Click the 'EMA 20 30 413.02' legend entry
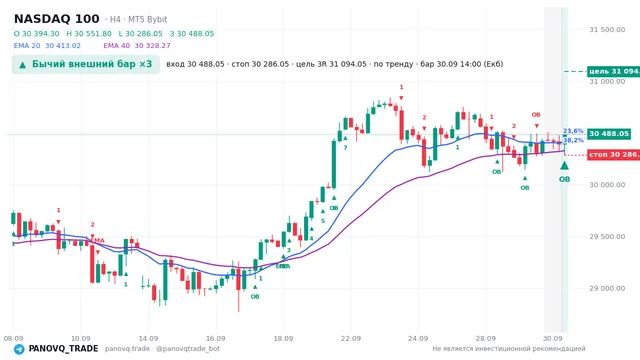This screenshot has width=640, height=360. (x=47, y=45)
